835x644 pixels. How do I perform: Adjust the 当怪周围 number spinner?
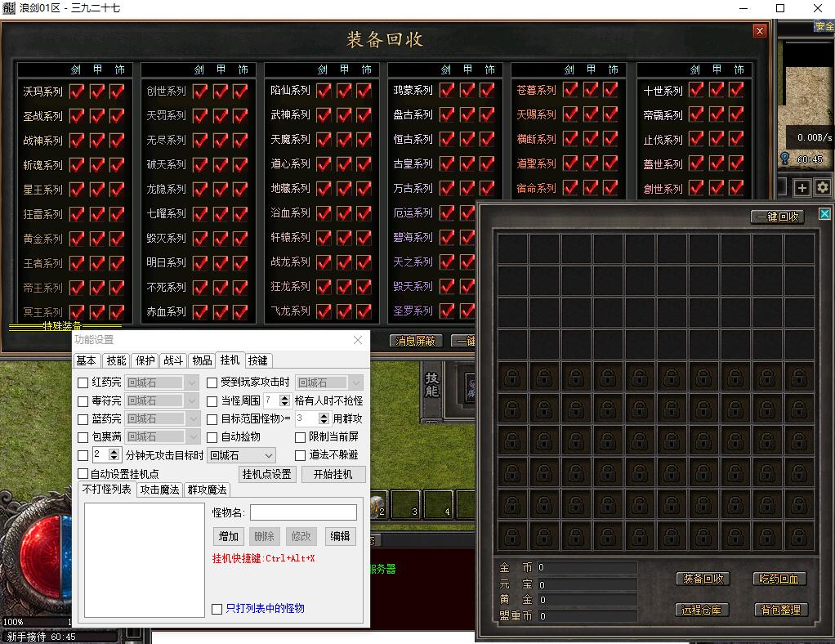click(x=285, y=400)
